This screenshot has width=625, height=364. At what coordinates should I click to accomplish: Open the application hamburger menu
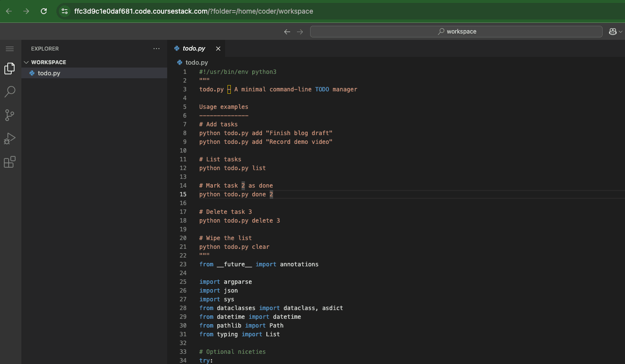[x=9, y=49]
